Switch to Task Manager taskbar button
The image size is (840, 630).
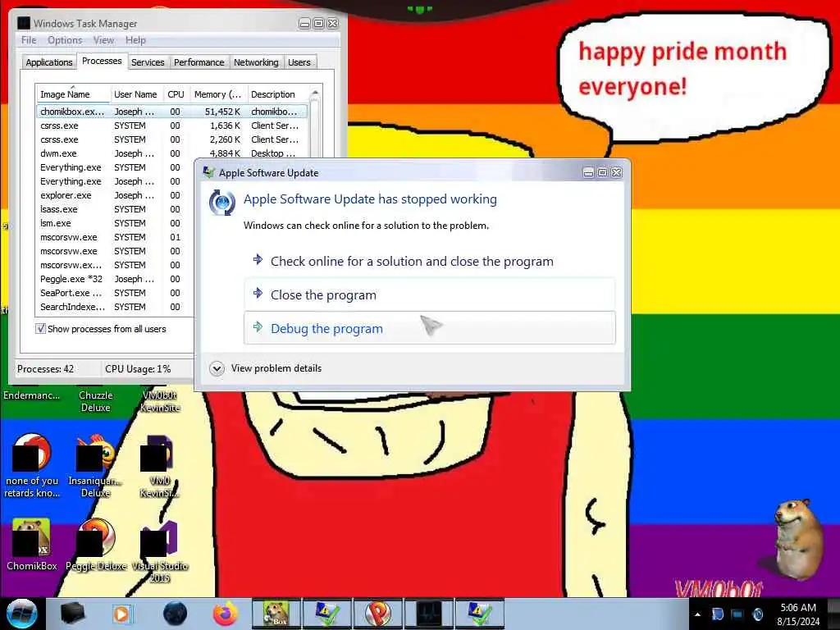click(429, 614)
